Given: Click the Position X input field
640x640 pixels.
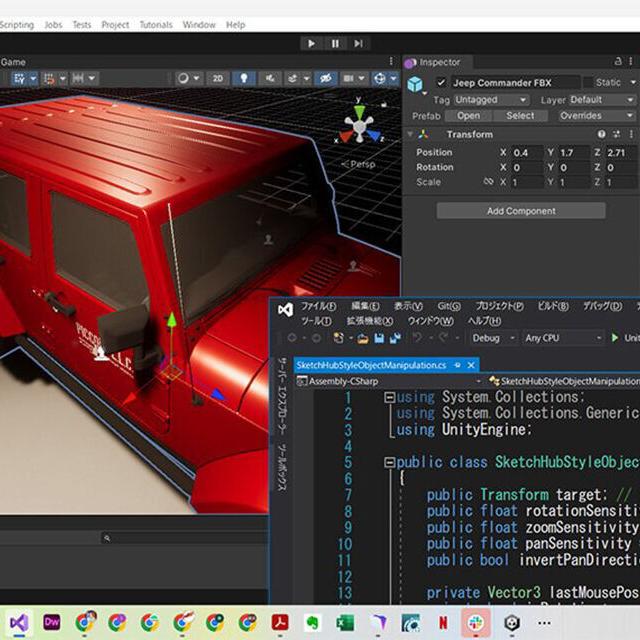Looking at the screenshot, I should (527, 152).
